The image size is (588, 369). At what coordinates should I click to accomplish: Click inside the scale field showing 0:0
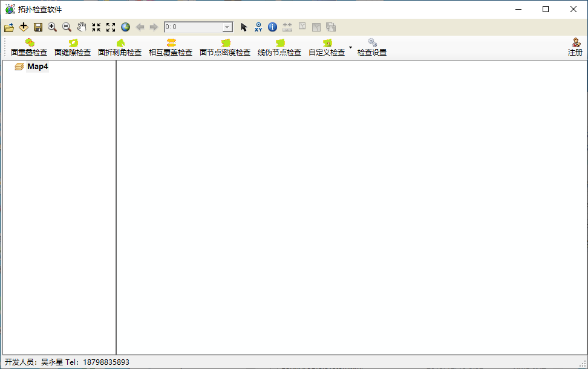coord(194,27)
